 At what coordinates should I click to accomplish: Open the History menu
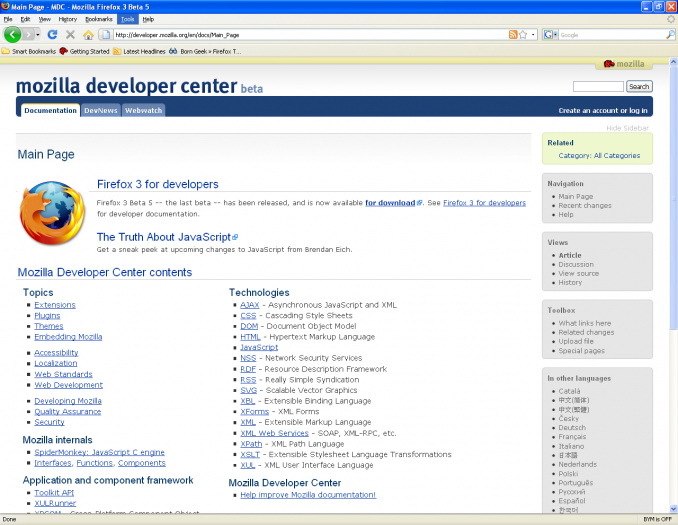pos(68,19)
